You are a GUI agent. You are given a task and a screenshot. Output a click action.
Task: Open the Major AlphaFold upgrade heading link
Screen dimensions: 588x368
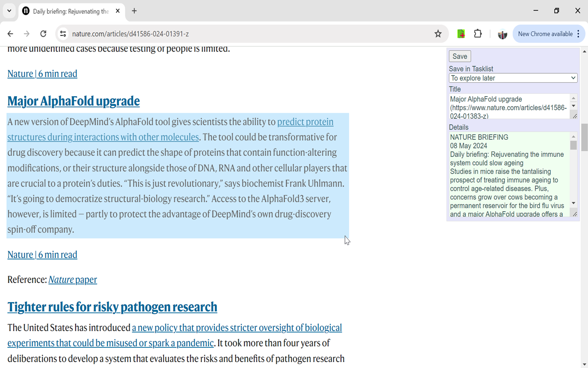coord(73,101)
